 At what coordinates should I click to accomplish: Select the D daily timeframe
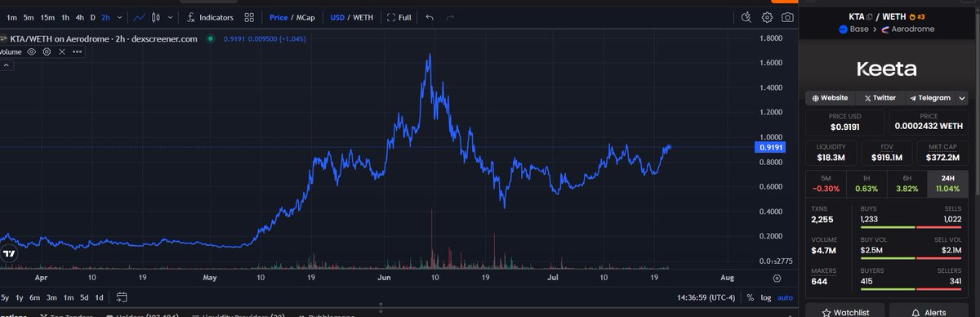click(93, 16)
